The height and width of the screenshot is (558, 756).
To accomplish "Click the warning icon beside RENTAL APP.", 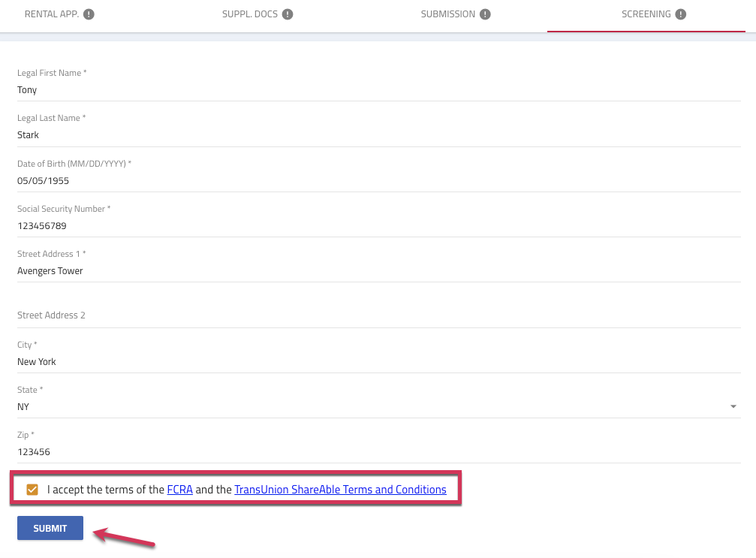I will pyautogui.click(x=89, y=14).
